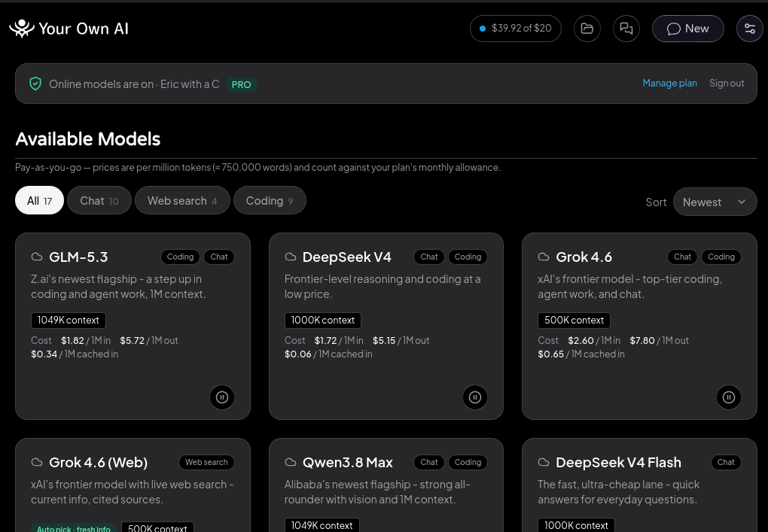Click the Chat tag on GLM-5.3
The image size is (768, 532).
[x=219, y=257]
